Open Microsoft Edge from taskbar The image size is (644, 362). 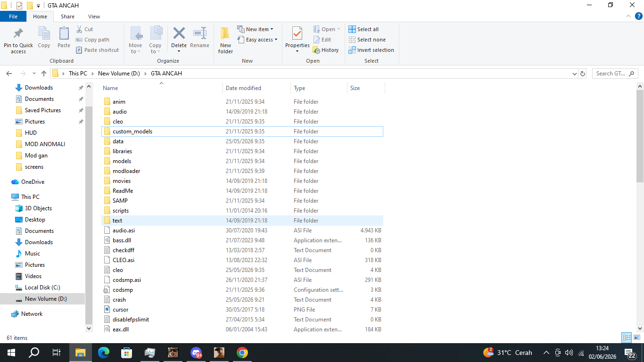click(104, 353)
